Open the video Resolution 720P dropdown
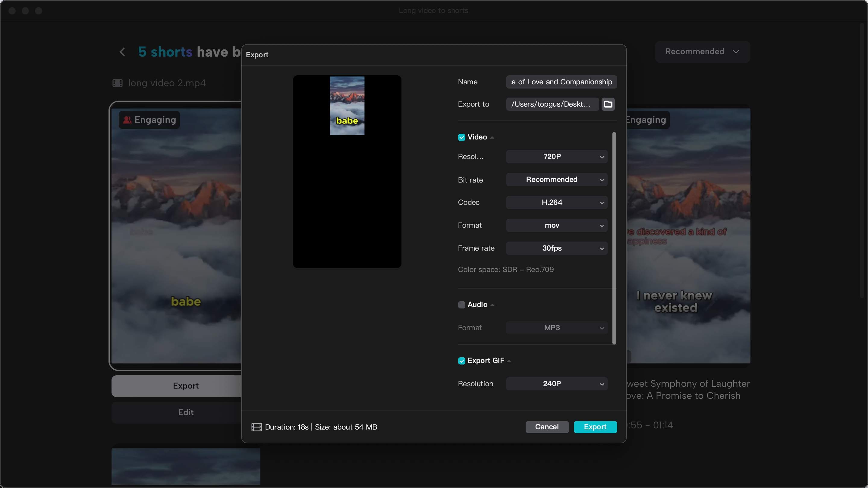This screenshot has width=868, height=488. coord(557,157)
